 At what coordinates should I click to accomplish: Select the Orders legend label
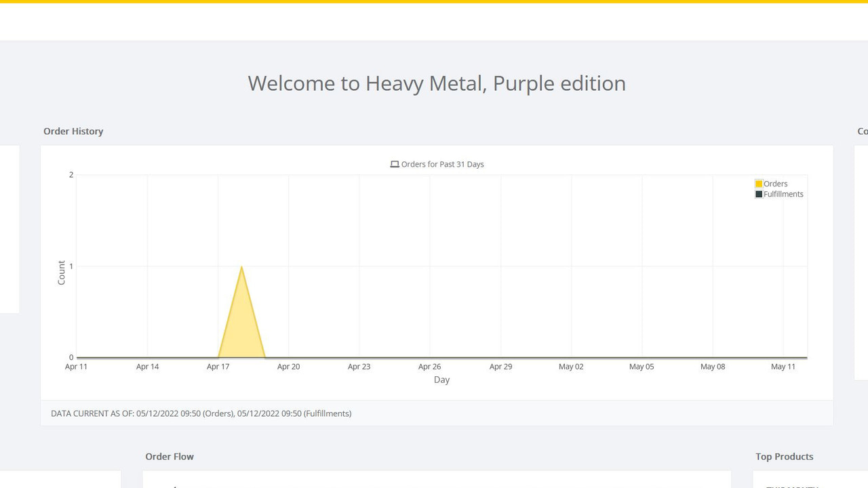pyautogui.click(x=775, y=184)
